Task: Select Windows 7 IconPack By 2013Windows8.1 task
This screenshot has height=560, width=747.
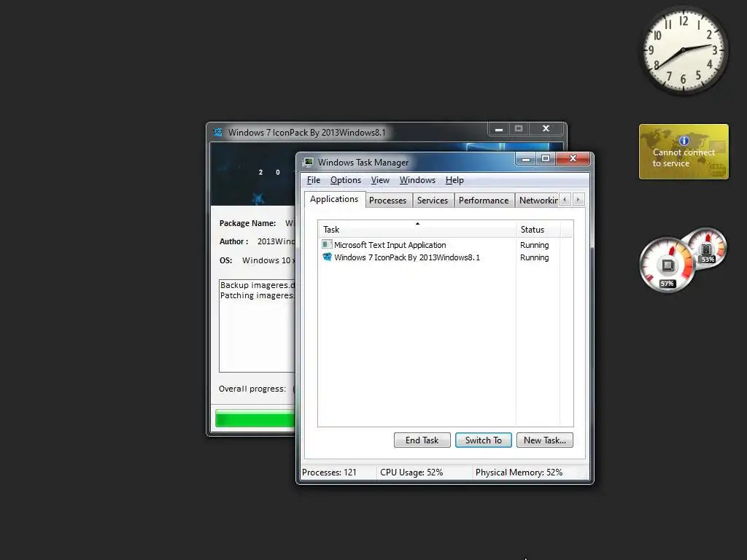Action: pos(407,257)
